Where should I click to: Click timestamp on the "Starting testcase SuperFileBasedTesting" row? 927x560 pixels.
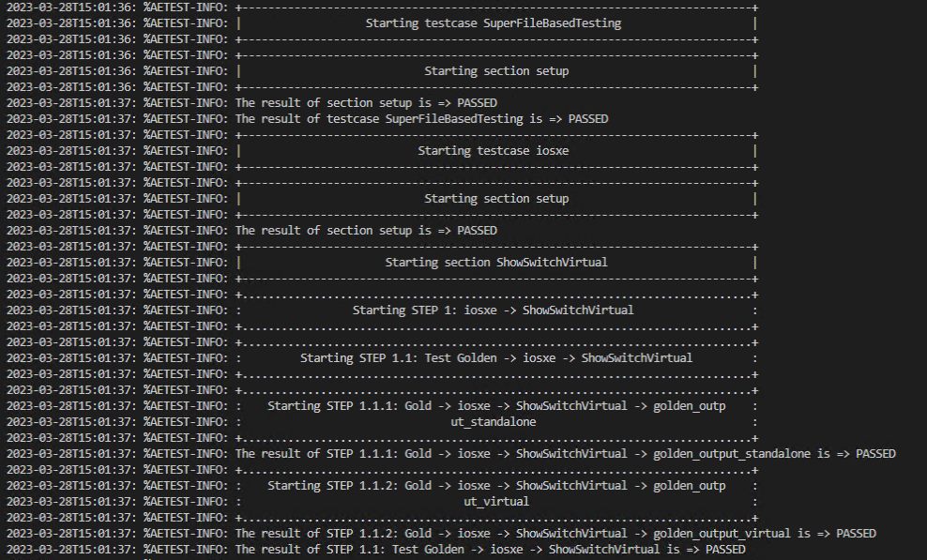pyautogui.click(x=71, y=23)
